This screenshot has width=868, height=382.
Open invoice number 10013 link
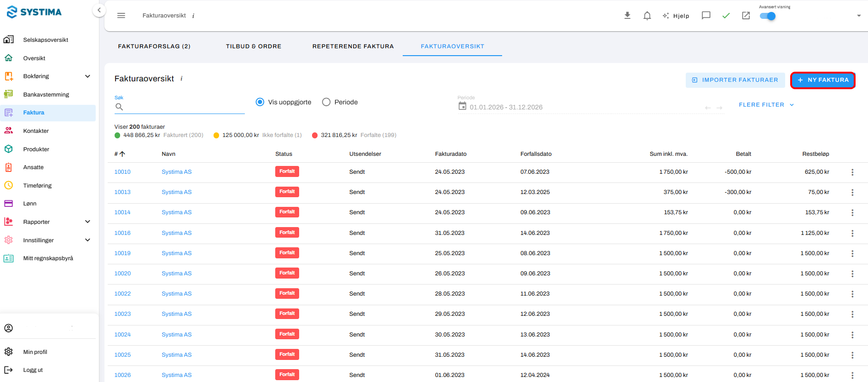(122, 192)
